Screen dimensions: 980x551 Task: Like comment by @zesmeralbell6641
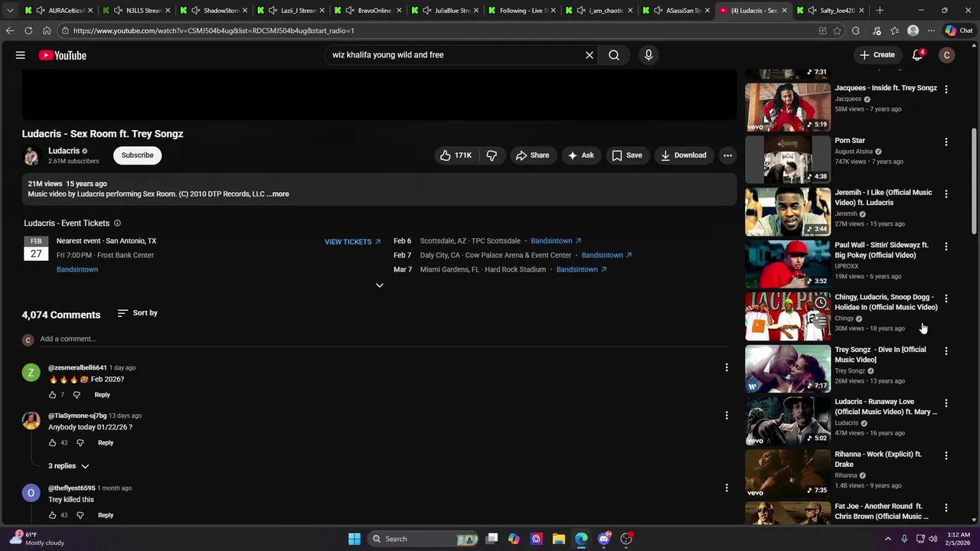click(52, 395)
